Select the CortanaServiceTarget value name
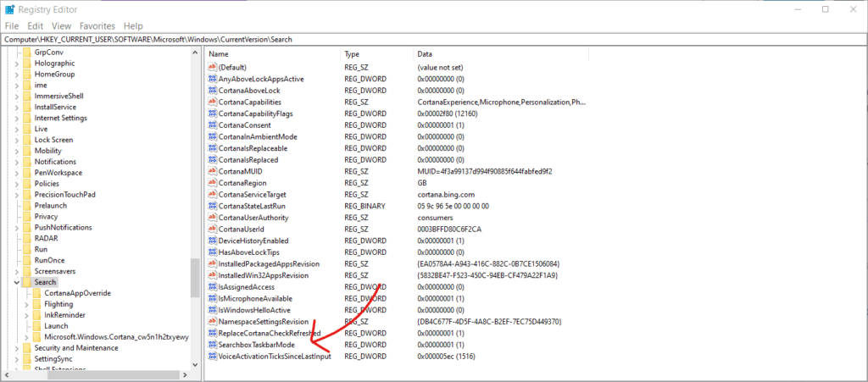The height and width of the screenshot is (382, 868). (x=252, y=195)
